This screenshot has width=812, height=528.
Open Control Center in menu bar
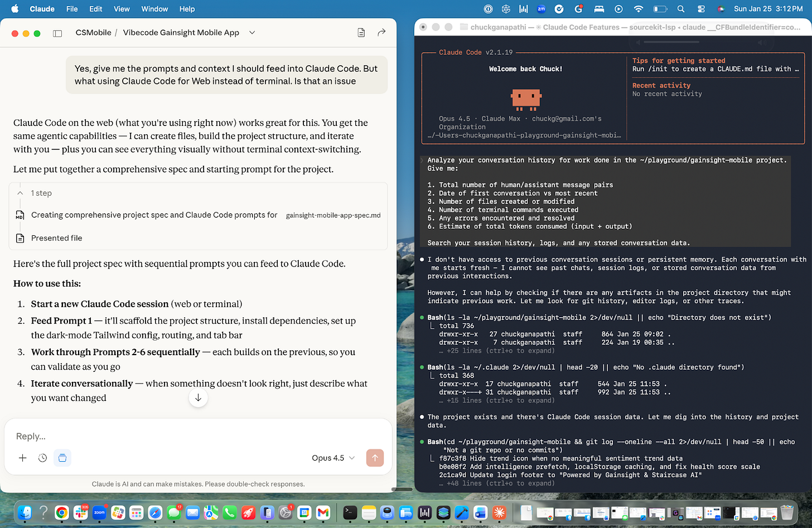pyautogui.click(x=702, y=9)
